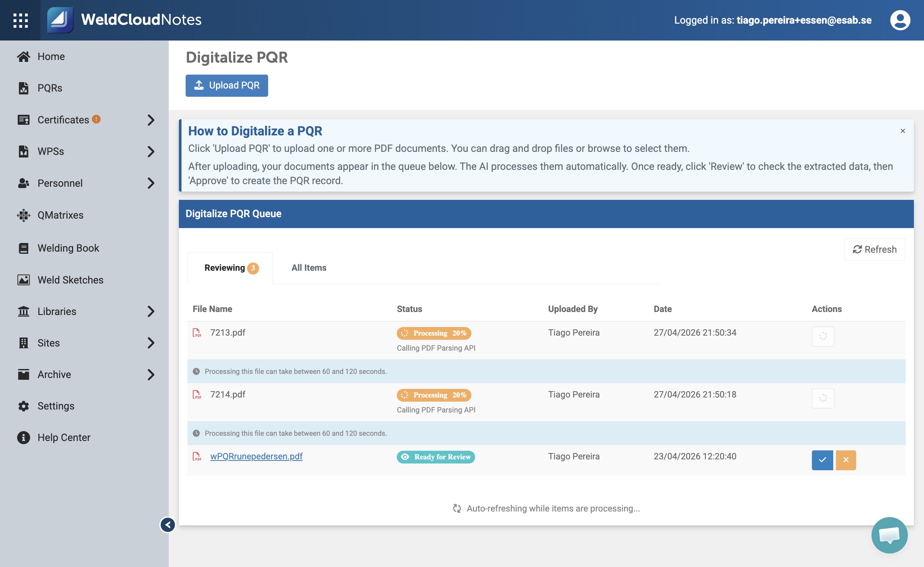Select the 7213.pdf file name

point(228,333)
